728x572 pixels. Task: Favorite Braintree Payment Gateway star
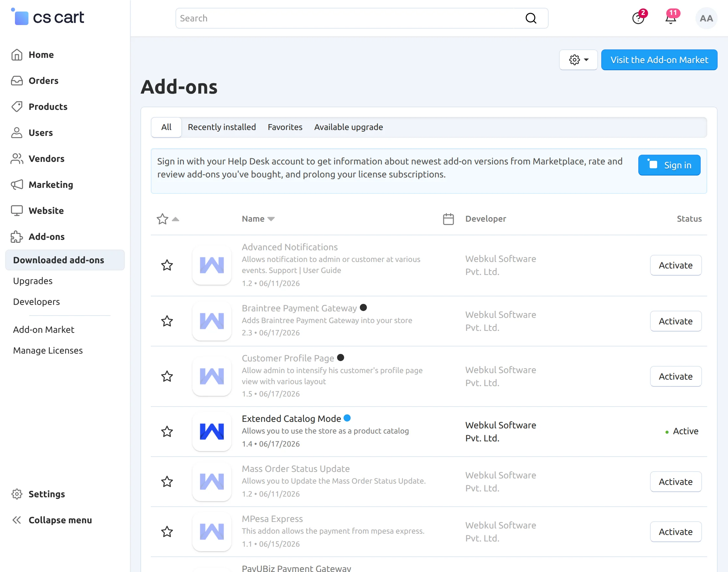(167, 321)
